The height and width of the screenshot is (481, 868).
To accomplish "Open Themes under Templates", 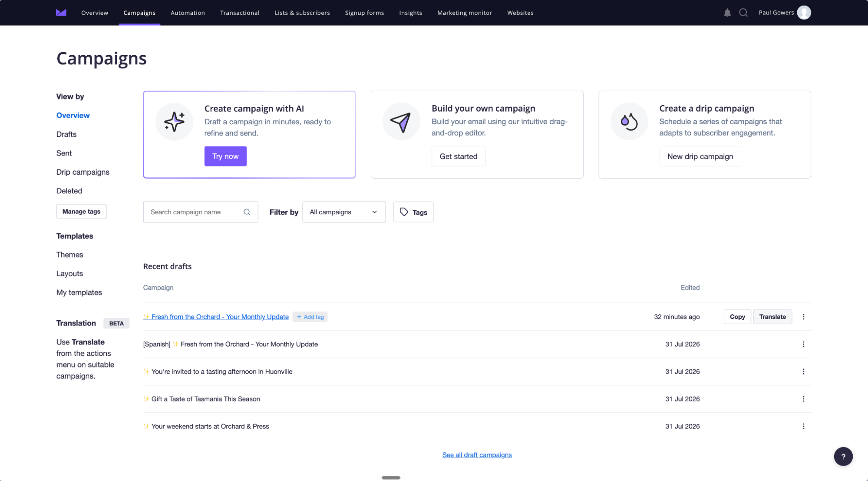I will click(69, 255).
